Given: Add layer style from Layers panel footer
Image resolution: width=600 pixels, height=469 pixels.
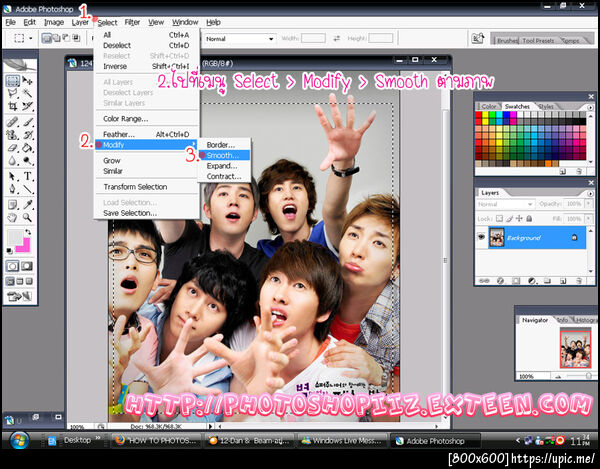Looking at the screenshot, I should point(500,281).
